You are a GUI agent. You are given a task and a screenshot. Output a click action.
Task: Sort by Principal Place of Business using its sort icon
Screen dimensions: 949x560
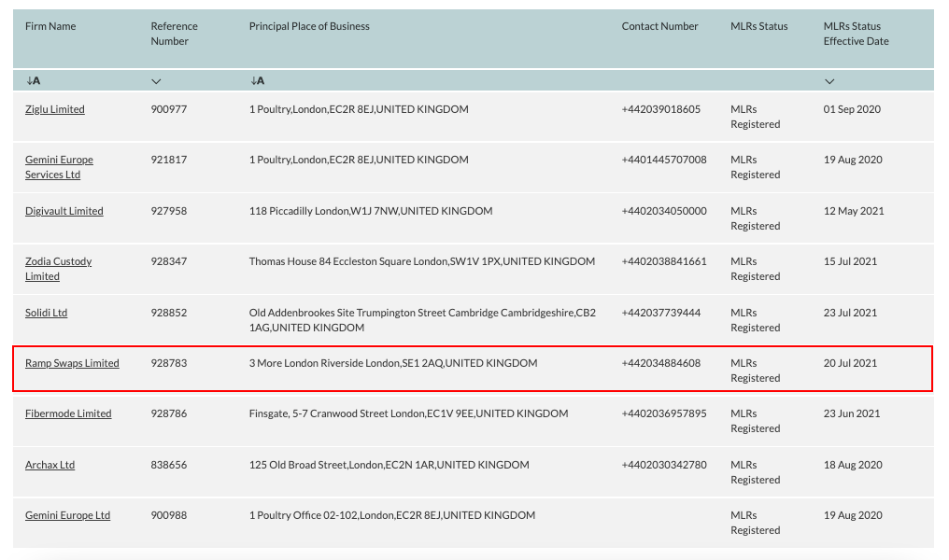point(257,81)
